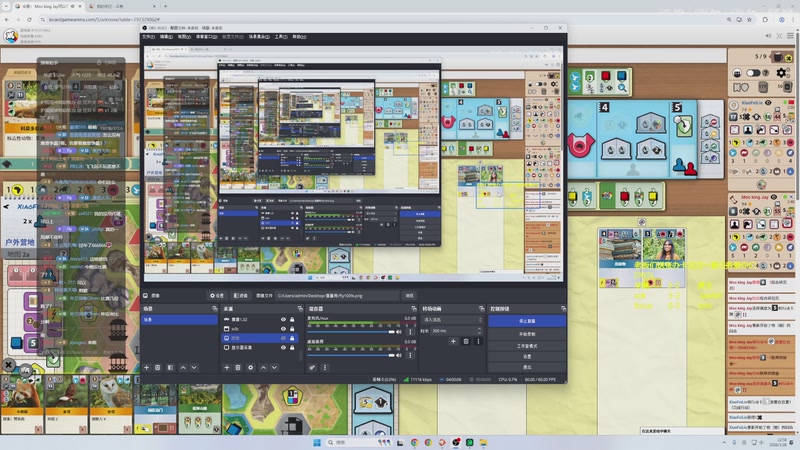Toggle Board Game Arena sound speaker icon
The width and height of the screenshot is (800, 450).
coord(768,36)
